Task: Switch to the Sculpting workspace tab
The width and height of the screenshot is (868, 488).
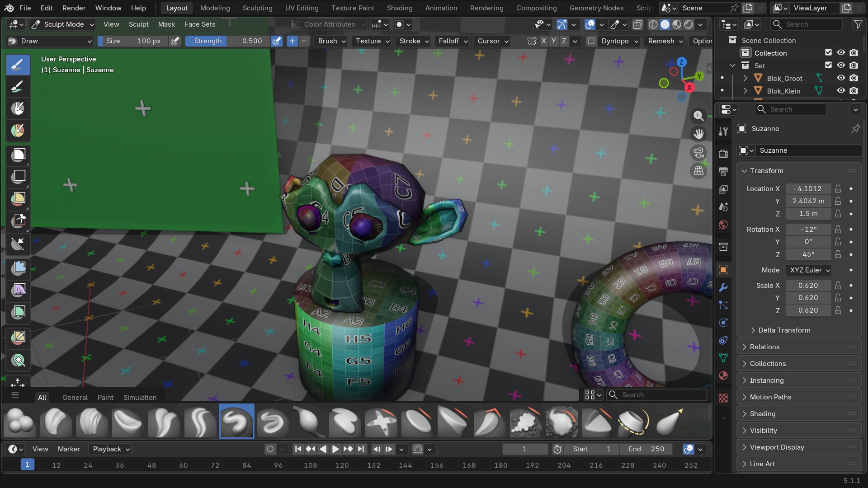Action: pos(257,8)
